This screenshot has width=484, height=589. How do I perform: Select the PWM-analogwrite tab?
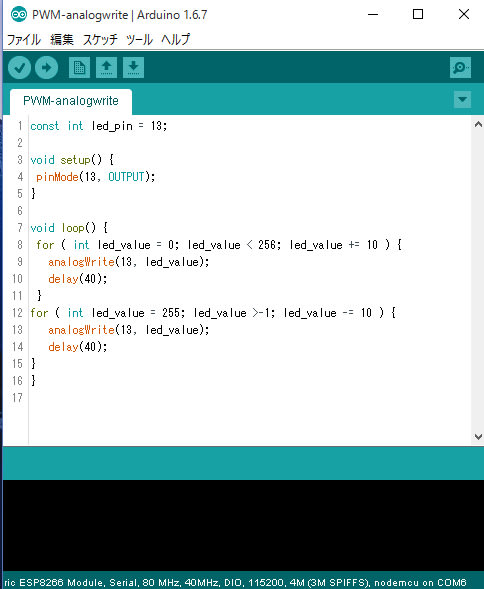(71, 101)
